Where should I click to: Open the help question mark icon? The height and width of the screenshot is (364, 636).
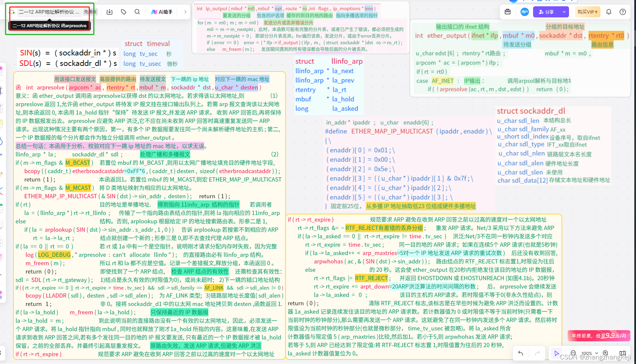pyautogui.click(x=623, y=12)
